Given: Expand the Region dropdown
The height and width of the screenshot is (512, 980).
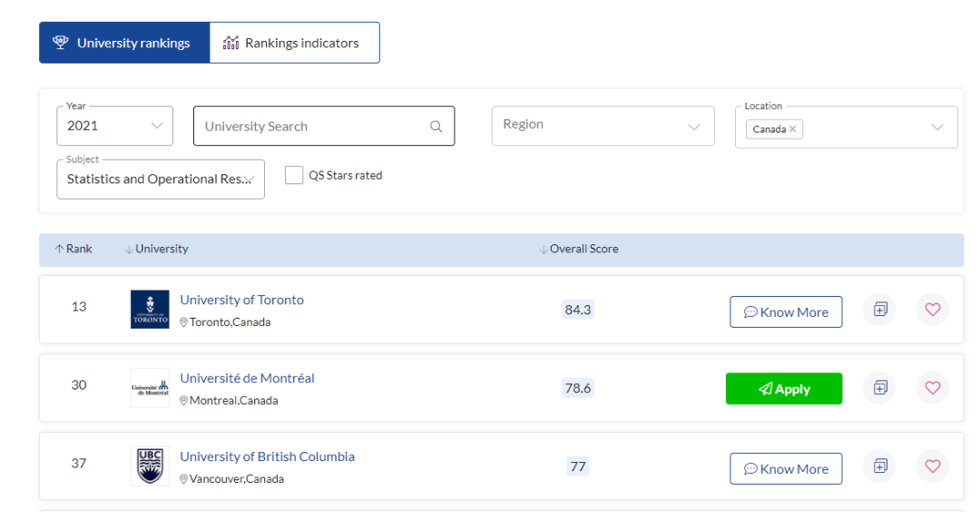Looking at the screenshot, I should (603, 125).
